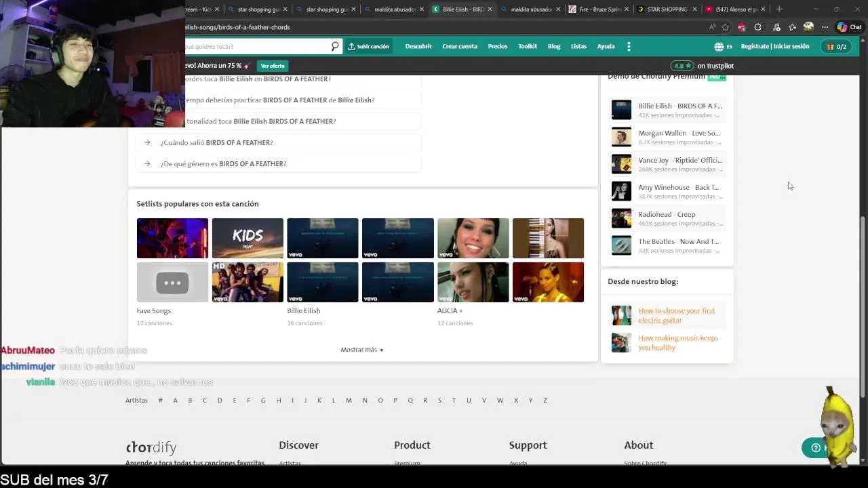This screenshot has height=488, width=868.
Task: Click the Radiohead Creep album thumbnail
Action: (621, 218)
